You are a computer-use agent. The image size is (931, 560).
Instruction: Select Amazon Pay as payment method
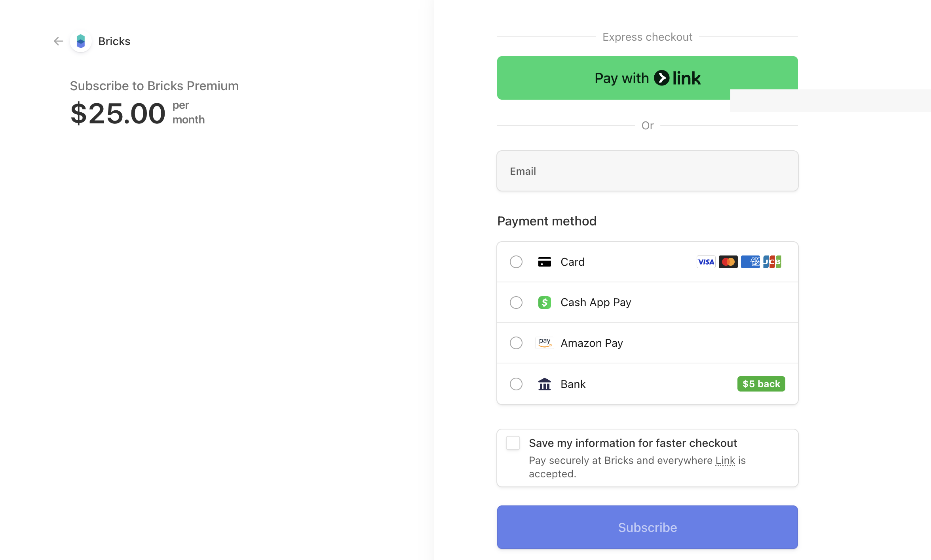[516, 343]
